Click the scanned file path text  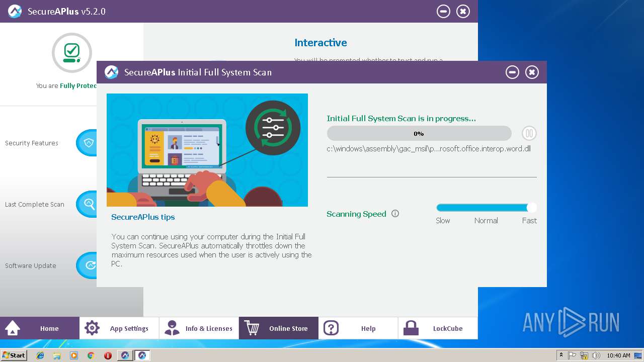(429, 149)
